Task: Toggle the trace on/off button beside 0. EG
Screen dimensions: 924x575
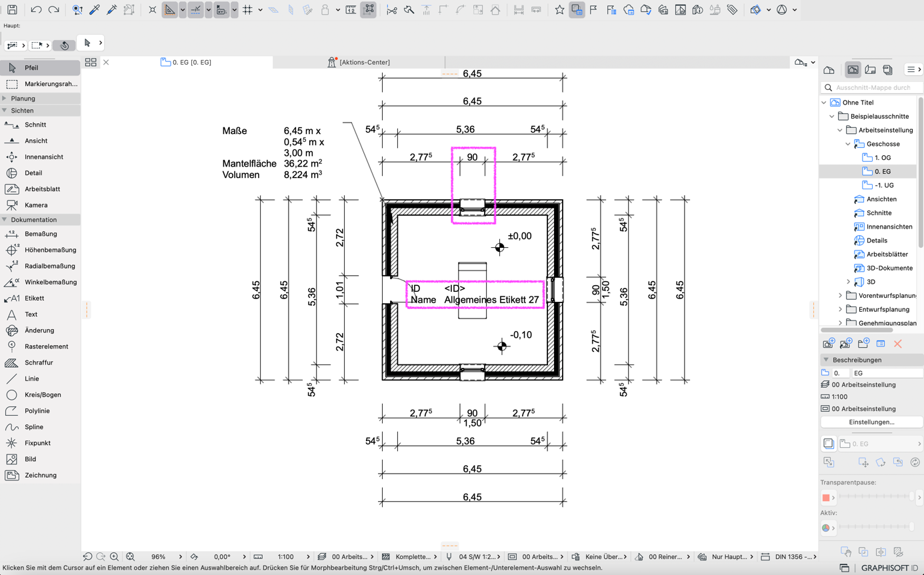Action: pyautogui.click(x=829, y=444)
